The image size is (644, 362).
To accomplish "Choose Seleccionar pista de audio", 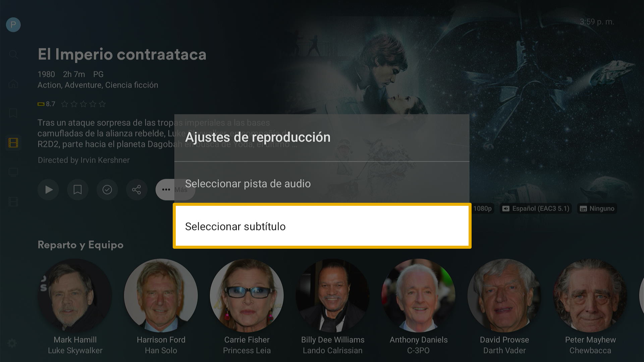I will click(x=322, y=184).
